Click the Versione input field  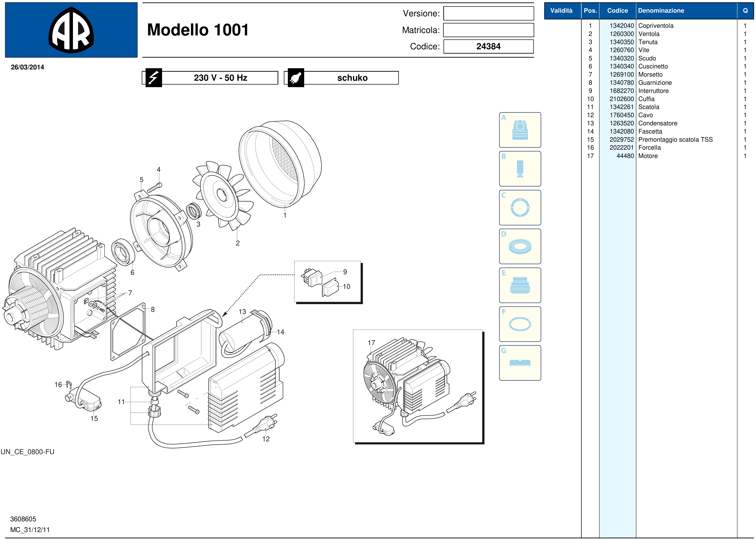(x=488, y=14)
